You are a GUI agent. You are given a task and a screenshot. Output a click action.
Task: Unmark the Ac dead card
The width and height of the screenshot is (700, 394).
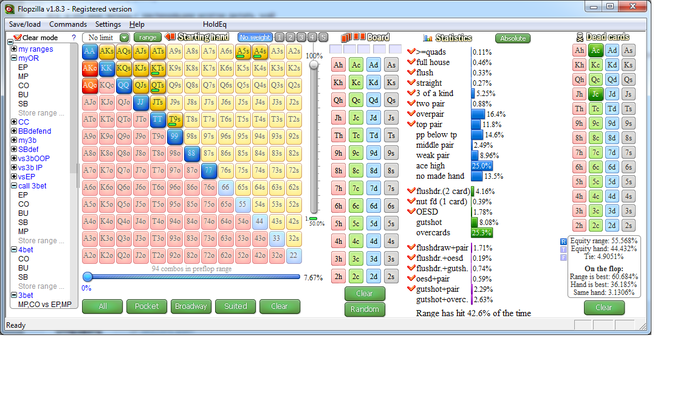pyautogui.click(x=595, y=50)
